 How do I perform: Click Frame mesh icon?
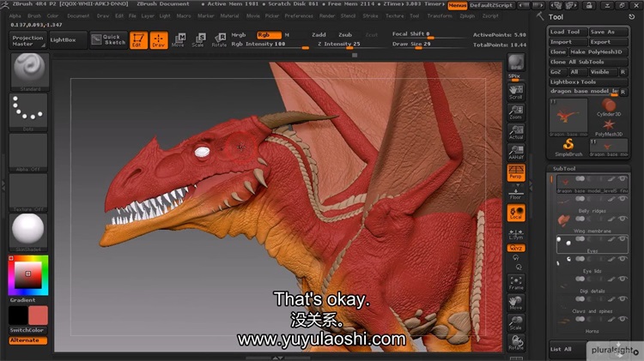516,283
